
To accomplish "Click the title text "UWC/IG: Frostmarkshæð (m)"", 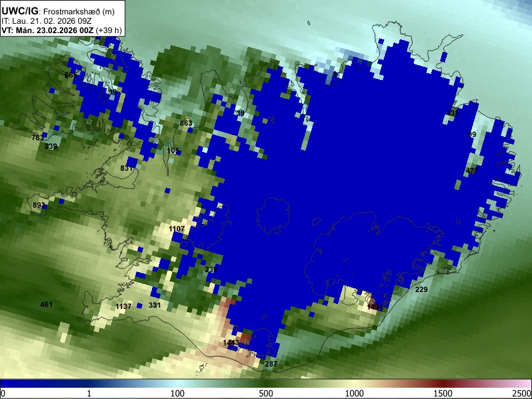I will 58,11.
